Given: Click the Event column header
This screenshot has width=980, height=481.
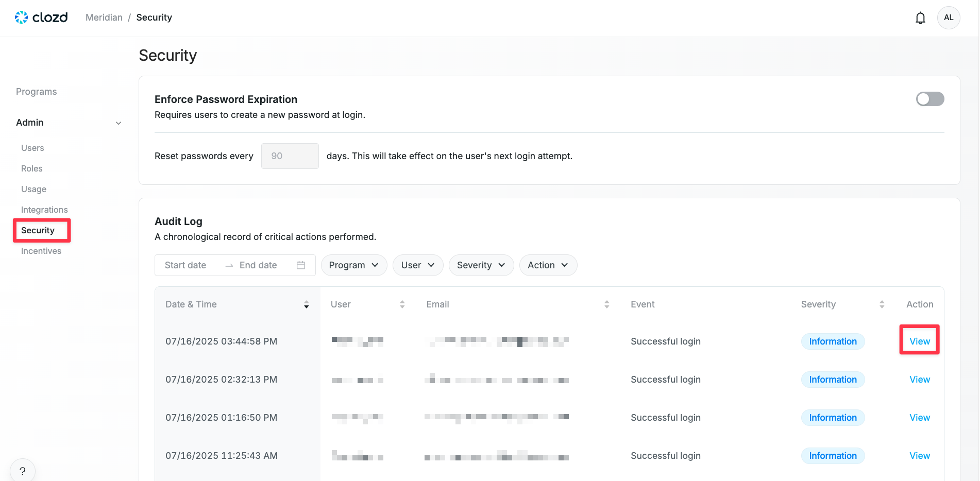Looking at the screenshot, I should point(643,304).
